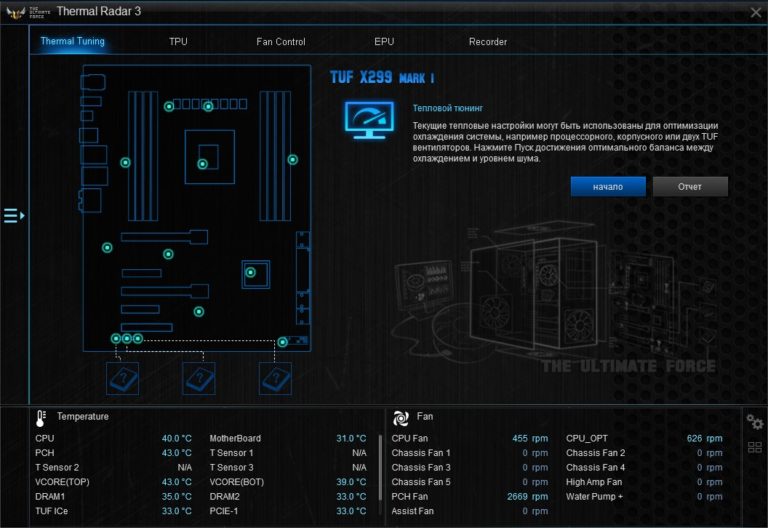Click sensor marker beside first PCIe slot

click(107, 248)
